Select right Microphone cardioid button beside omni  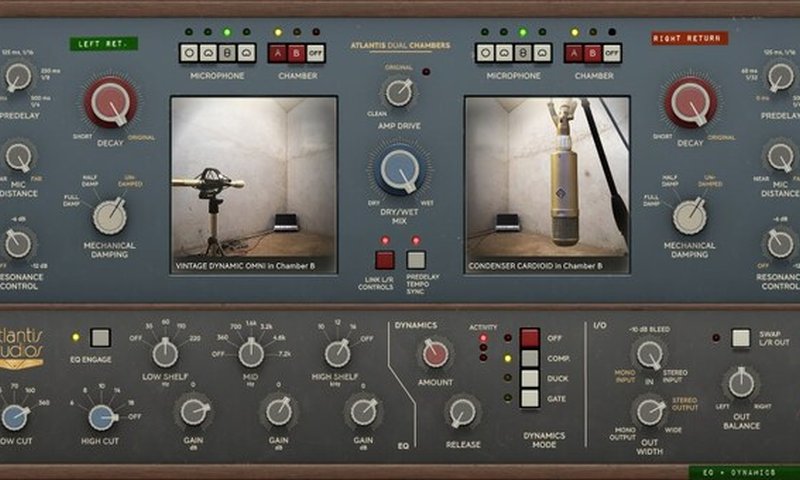(x=504, y=53)
